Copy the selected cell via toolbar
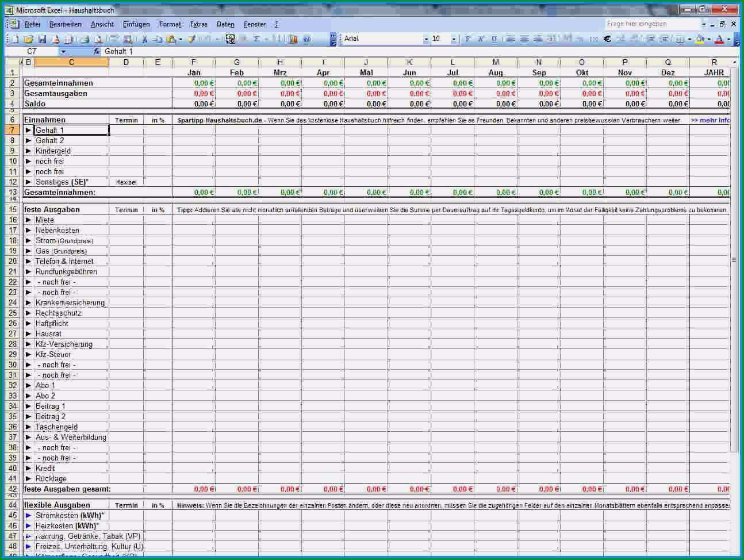744x560 pixels. (x=158, y=39)
